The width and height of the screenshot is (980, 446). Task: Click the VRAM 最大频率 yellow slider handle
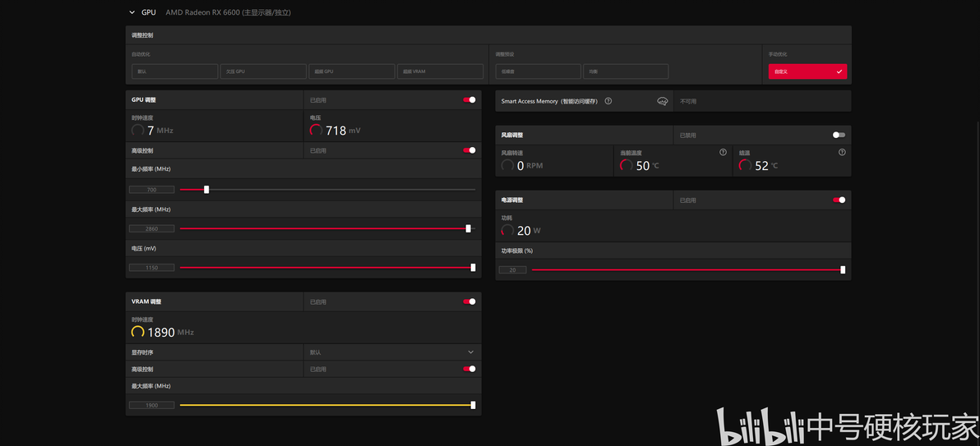(473, 405)
